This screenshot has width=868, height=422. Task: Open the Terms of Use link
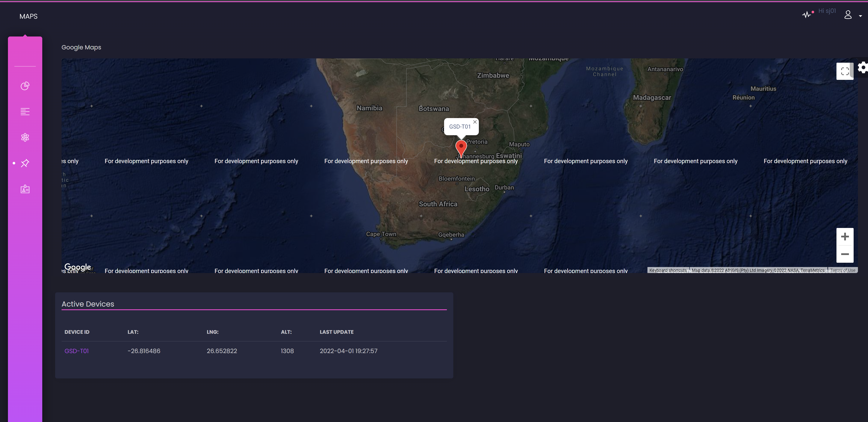[842, 270]
